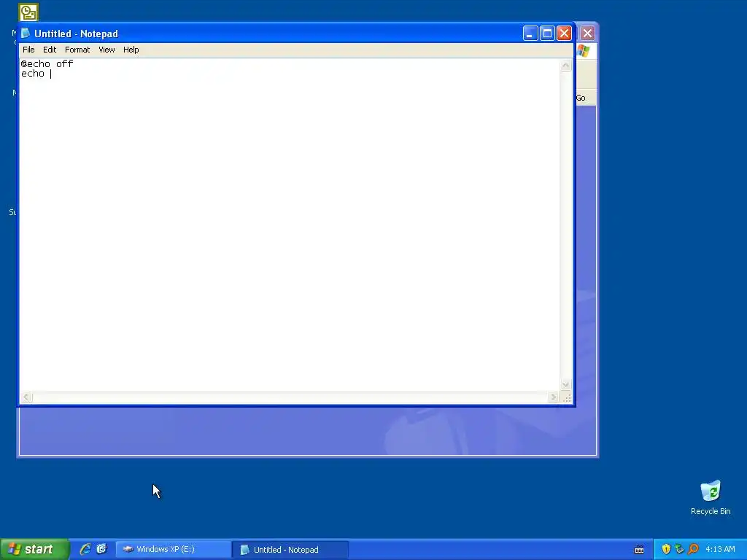Open the View menu in Notepad
747x560 pixels.
(x=107, y=50)
